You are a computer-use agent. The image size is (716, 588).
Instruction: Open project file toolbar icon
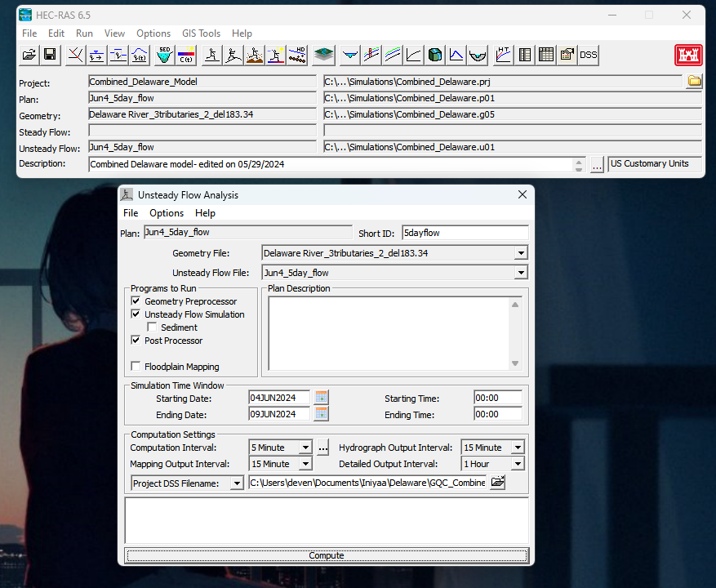click(29, 56)
